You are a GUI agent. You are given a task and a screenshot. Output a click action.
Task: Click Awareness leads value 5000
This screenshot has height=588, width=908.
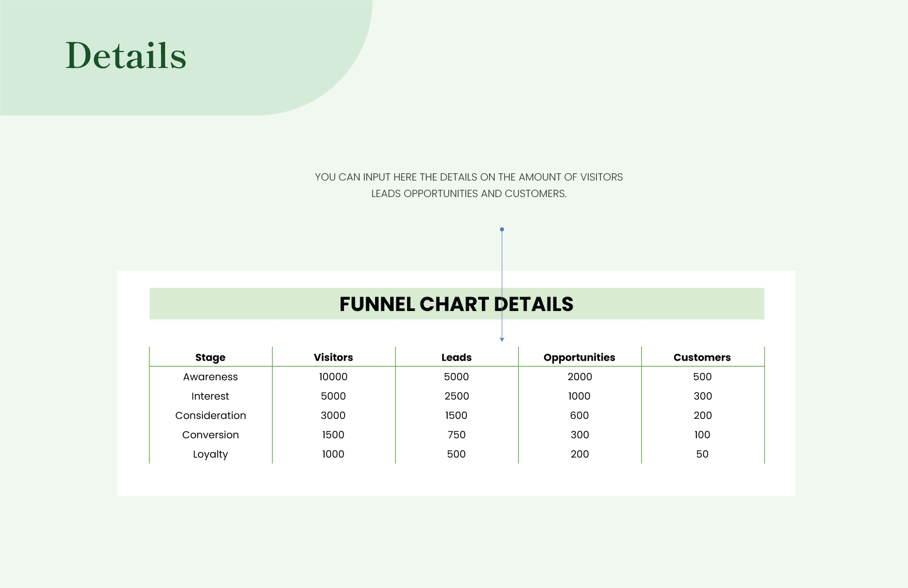(x=457, y=377)
